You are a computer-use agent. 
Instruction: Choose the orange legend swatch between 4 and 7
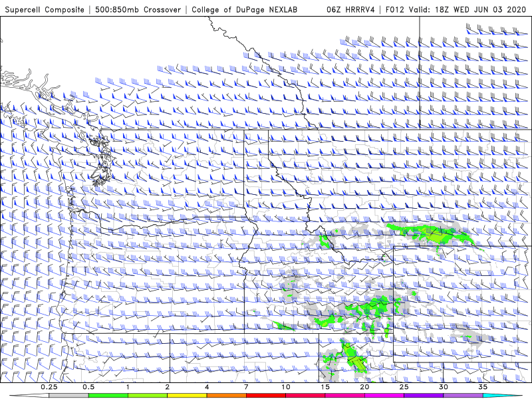tap(226, 396)
